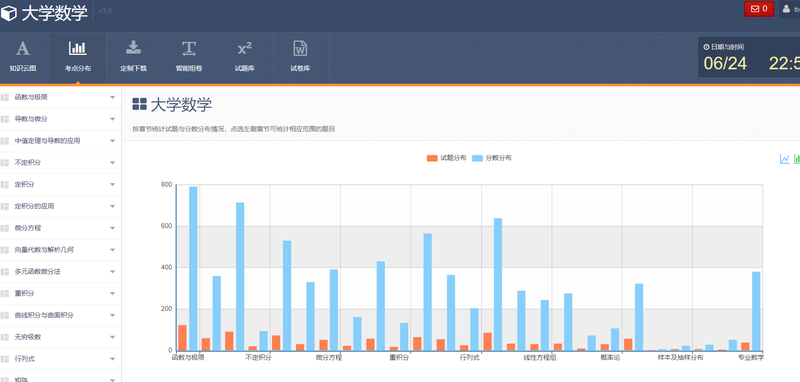Click the 样本及抽样分布 axis label
The height and width of the screenshot is (382, 800).
680,358
